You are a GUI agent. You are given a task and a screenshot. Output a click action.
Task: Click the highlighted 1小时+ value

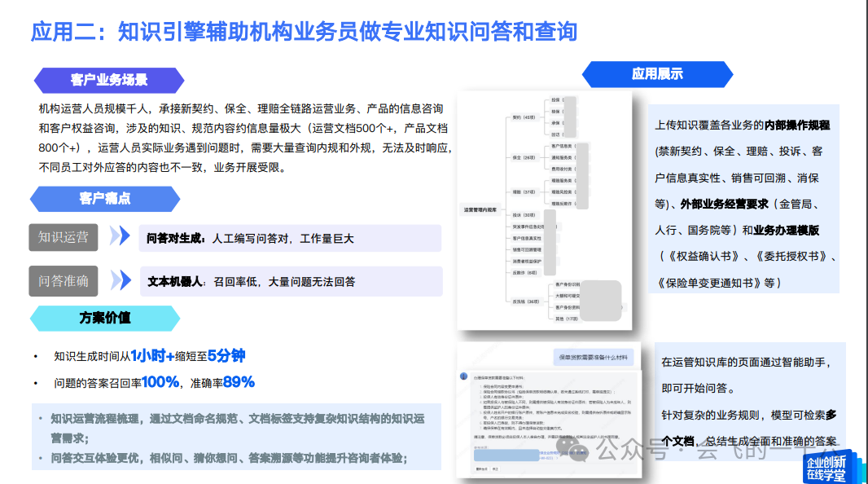(152, 355)
